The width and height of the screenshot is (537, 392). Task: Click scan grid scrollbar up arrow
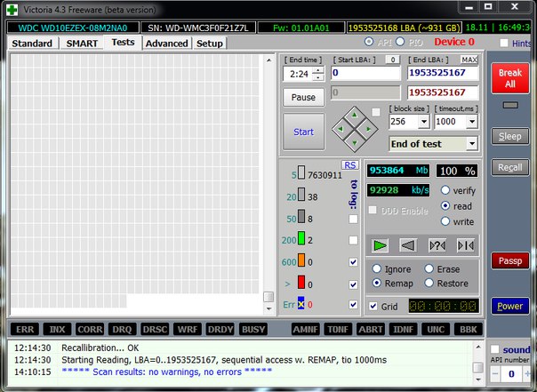pyautogui.click(x=268, y=60)
